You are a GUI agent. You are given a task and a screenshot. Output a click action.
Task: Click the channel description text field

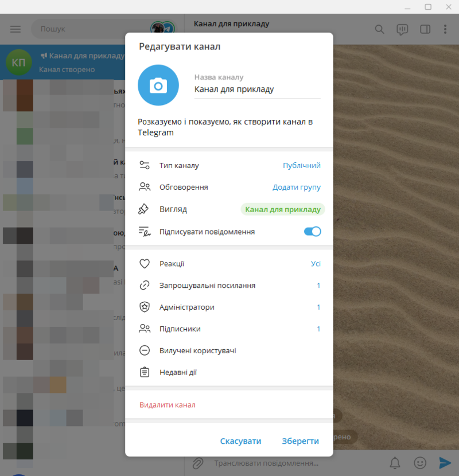click(x=229, y=127)
